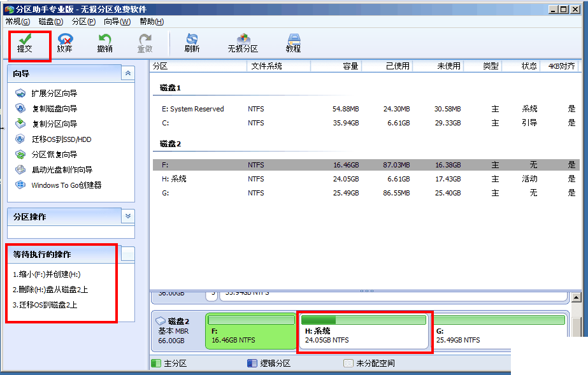Click the 刷新 (Refresh) toolbar icon
This screenshot has width=588, height=375.
click(192, 43)
